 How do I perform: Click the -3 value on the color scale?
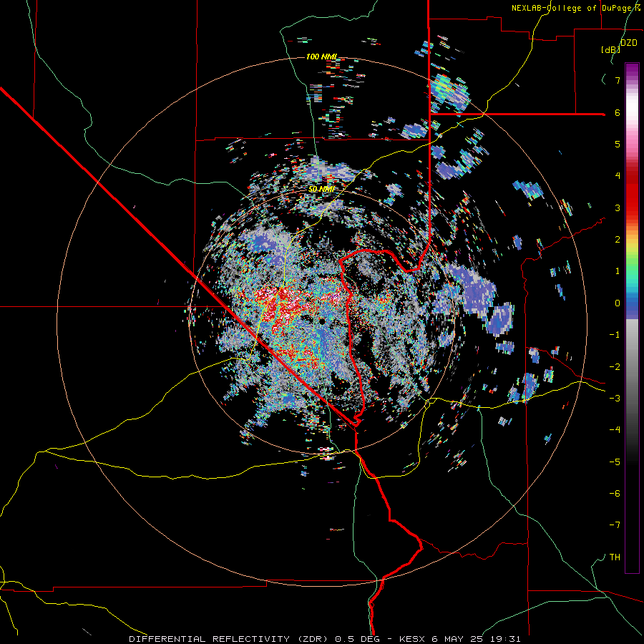point(615,399)
